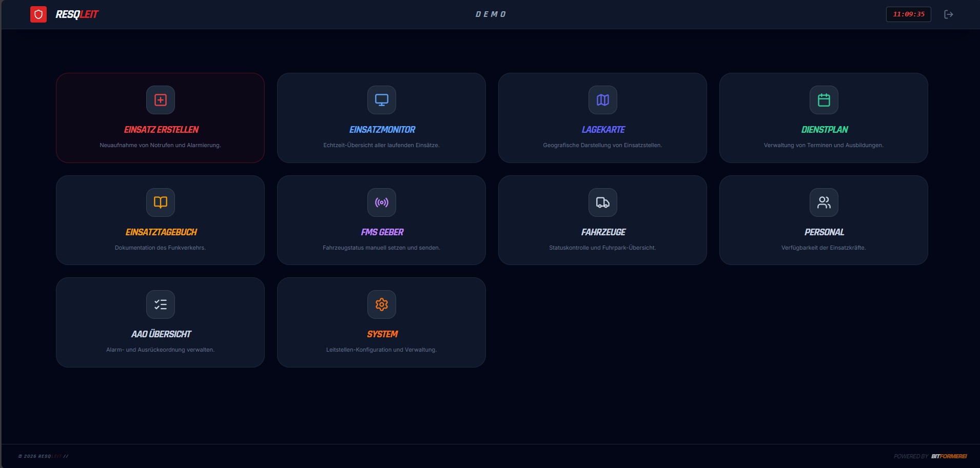
Task: Log out using the header exit icon
Action: [949, 14]
